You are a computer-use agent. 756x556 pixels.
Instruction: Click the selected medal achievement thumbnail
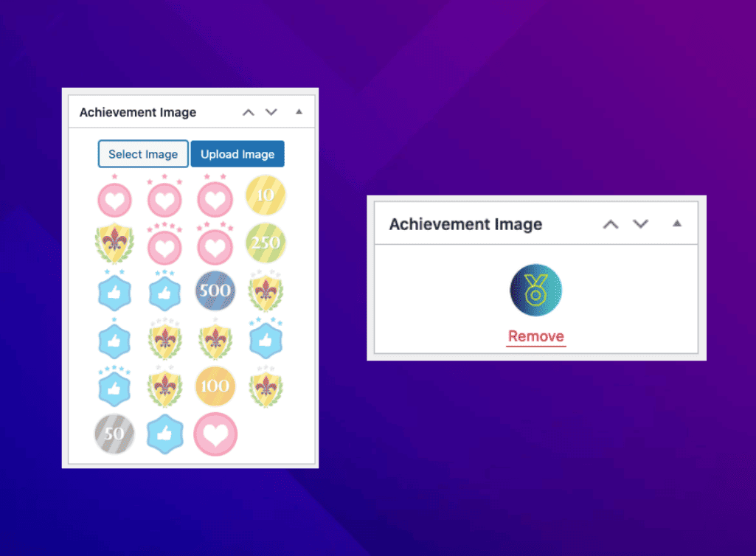(x=536, y=291)
